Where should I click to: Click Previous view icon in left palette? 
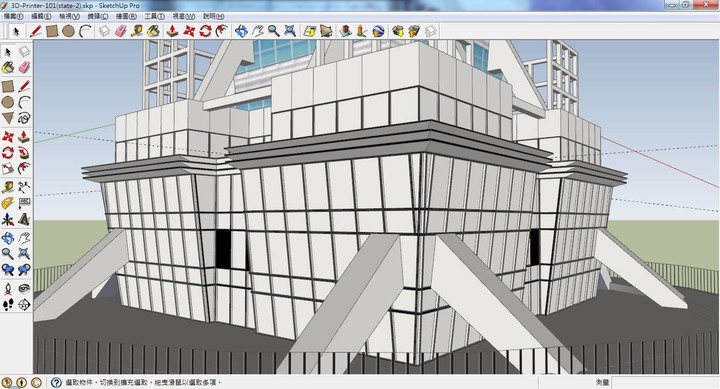[8, 270]
